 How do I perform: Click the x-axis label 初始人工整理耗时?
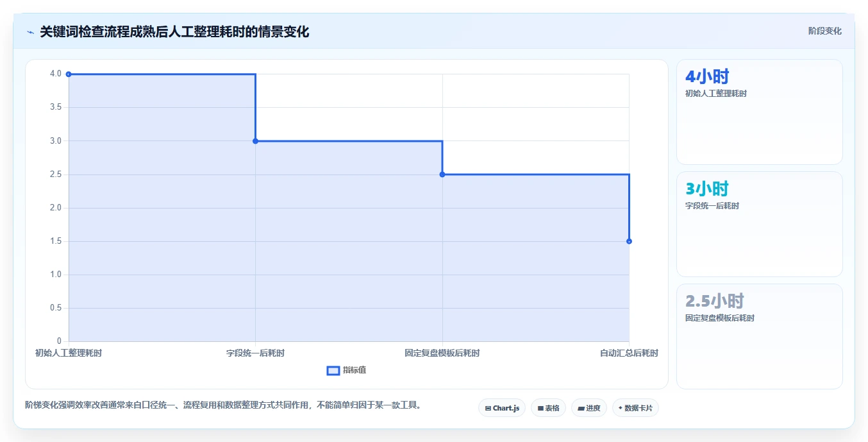[69, 353]
